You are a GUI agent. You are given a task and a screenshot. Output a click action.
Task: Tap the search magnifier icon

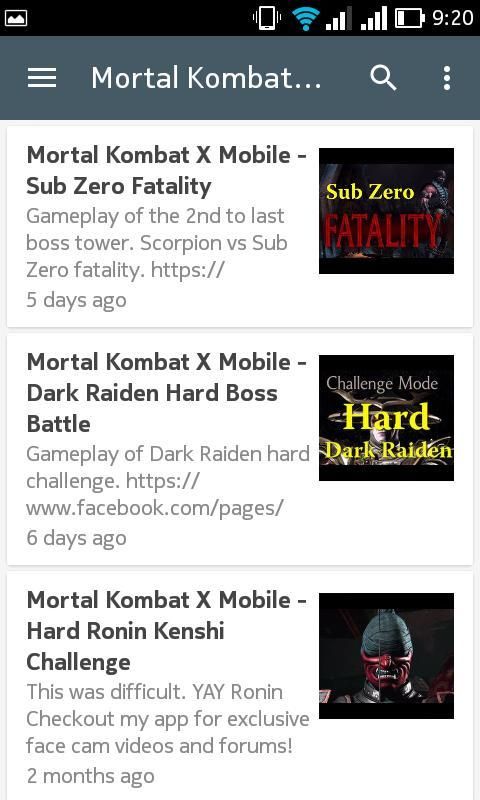[x=383, y=78]
